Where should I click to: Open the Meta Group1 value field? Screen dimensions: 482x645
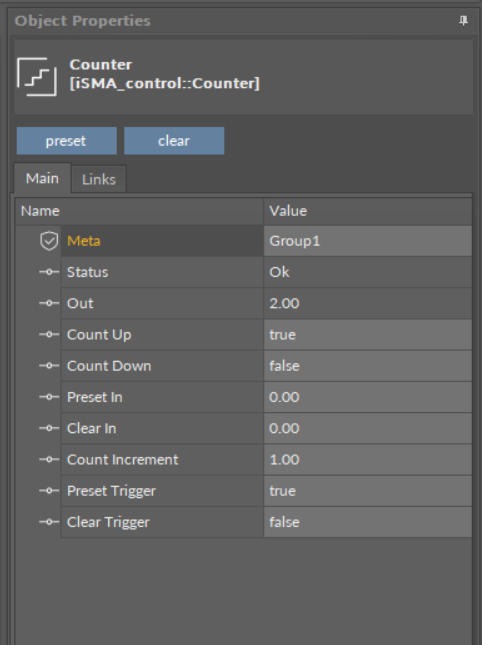368,241
